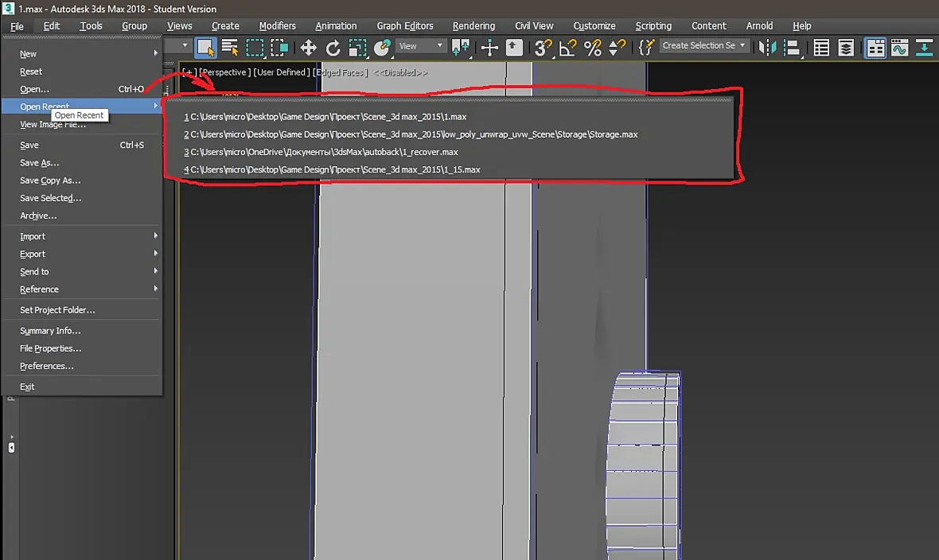Open the Perspective viewport label menu
This screenshot has height=560, width=939.
click(x=223, y=72)
